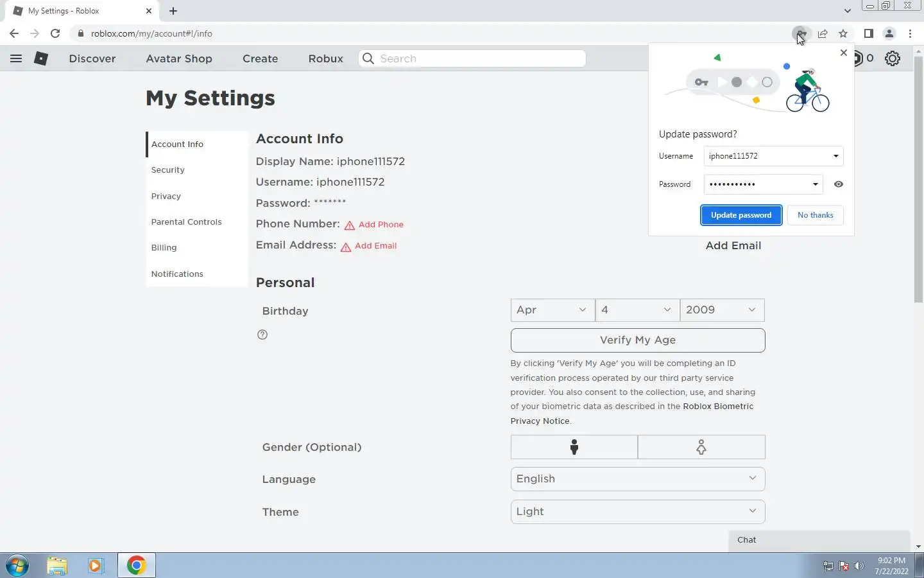Click the browser address bar URL

point(151,33)
